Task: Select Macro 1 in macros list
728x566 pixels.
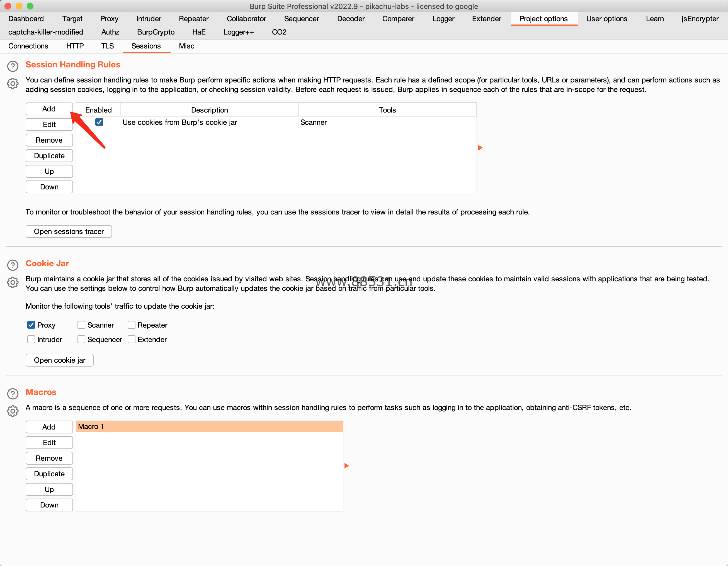Action: click(210, 426)
